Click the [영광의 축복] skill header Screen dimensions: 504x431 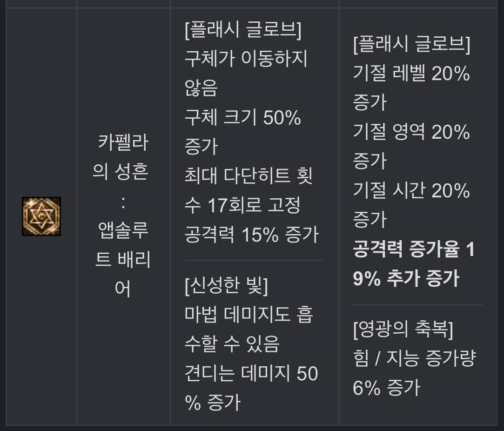point(403,329)
